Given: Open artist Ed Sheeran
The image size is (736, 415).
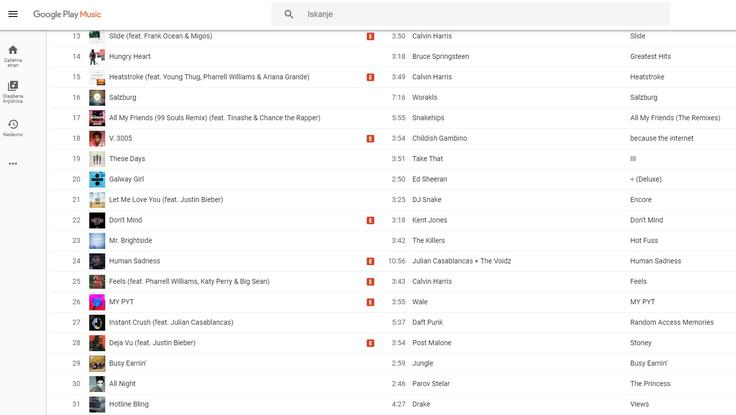Looking at the screenshot, I should pyautogui.click(x=429, y=179).
